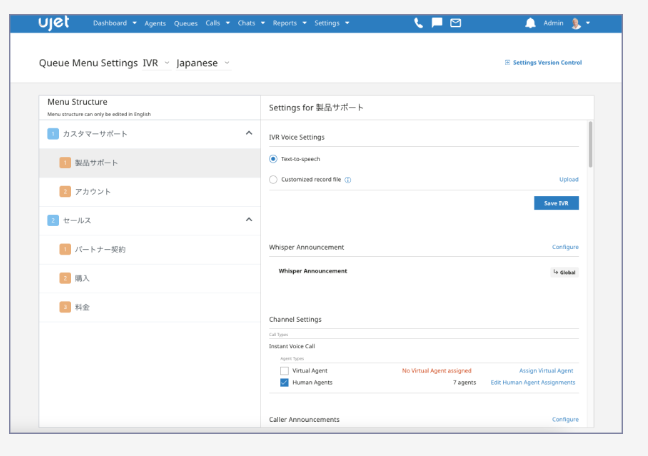This screenshot has height=456, width=648.
Task: Click the Save IVR button
Action: click(556, 203)
